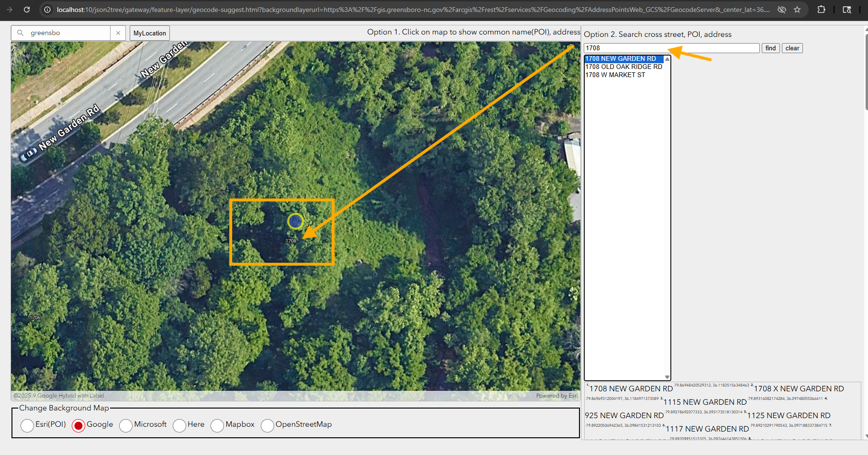
Task: Click the suggestion list's down scroll arrow
Action: pos(667,377)
